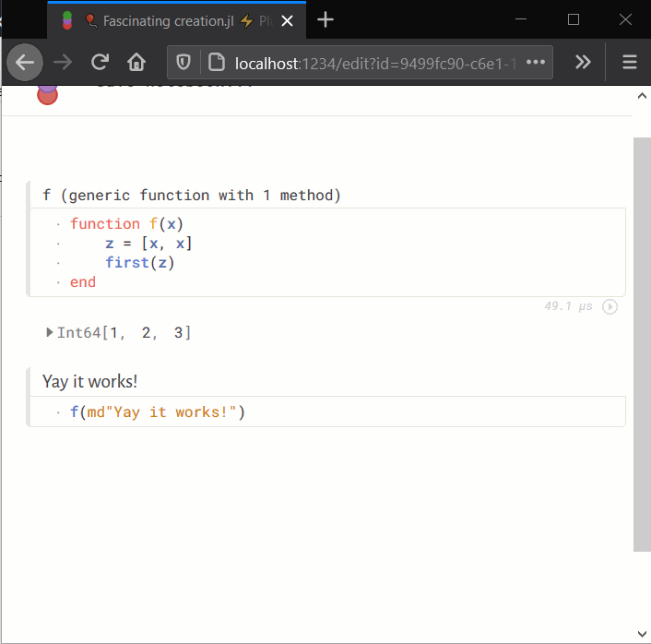Image resolution: width=651 pixels, height=644 pixels.
Task: Minimize the browser window
Action: click(x=521, y=19)
